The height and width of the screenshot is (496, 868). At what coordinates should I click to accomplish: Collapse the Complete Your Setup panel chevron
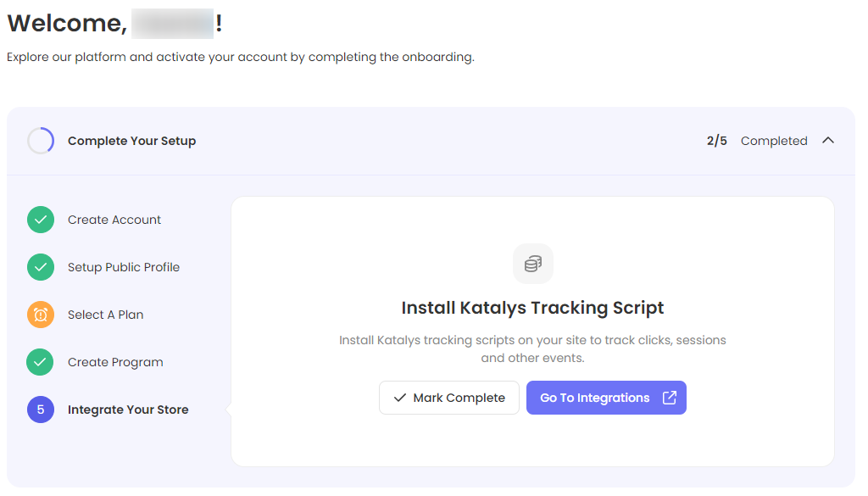[x=828, y=141]
